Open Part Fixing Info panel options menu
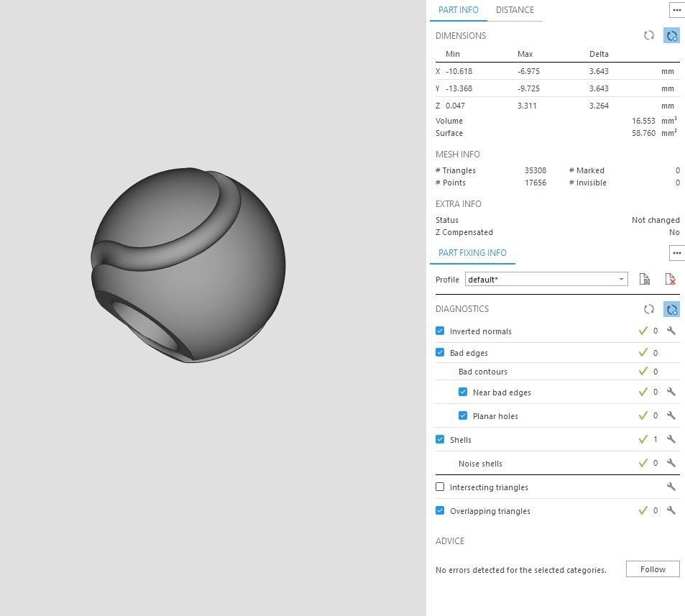 point(676,253)
